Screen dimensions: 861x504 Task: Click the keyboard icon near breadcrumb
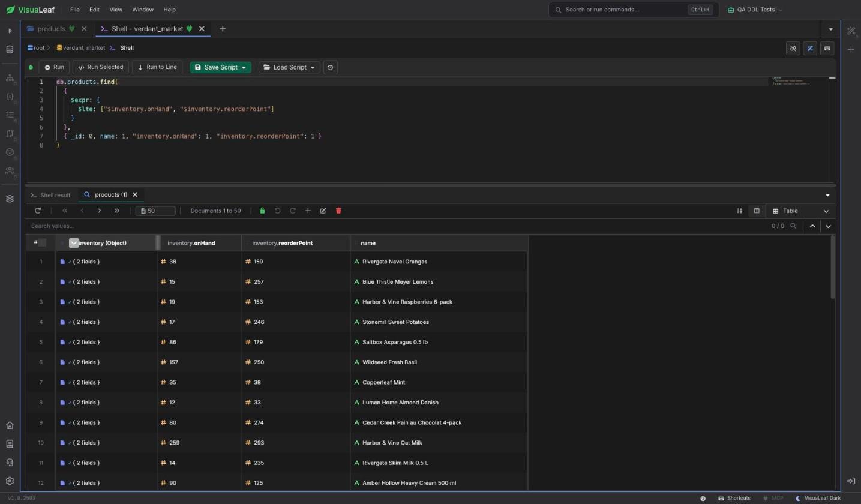tap(827, 49)
